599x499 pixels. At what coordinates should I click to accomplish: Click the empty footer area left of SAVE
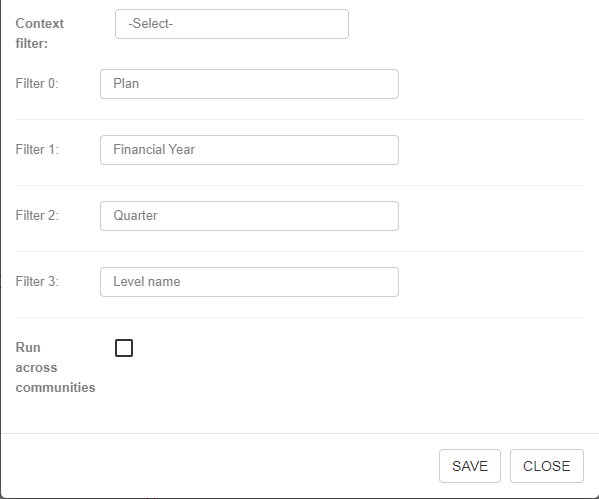pyautogui.click(x=220, y=466)
